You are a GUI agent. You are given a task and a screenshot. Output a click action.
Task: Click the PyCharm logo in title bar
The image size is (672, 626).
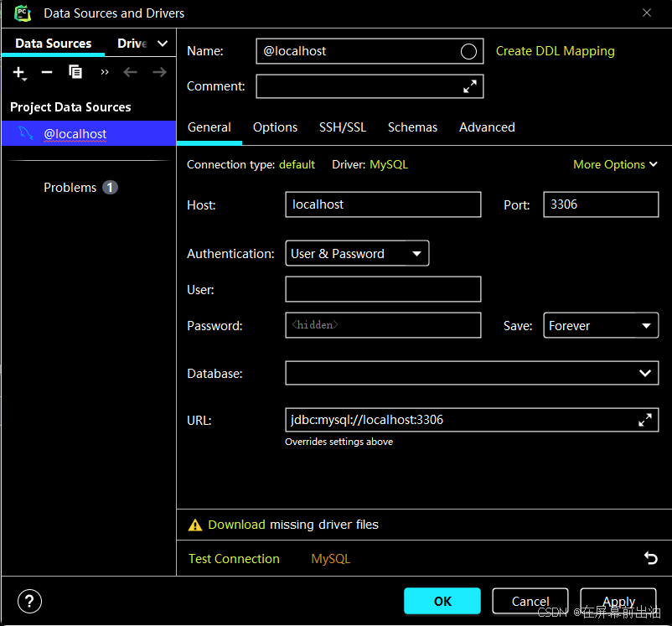click(23, 13)
